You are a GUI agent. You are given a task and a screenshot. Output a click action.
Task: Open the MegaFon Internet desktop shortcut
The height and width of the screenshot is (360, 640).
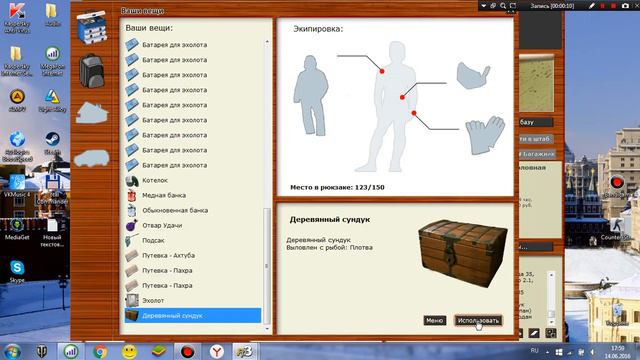[52, 61]
